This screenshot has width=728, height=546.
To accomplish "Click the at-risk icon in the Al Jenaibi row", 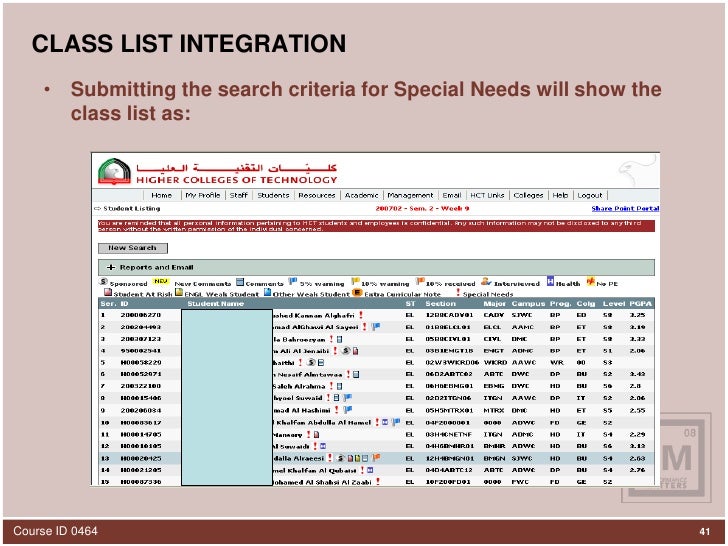I will click(355, 351).
